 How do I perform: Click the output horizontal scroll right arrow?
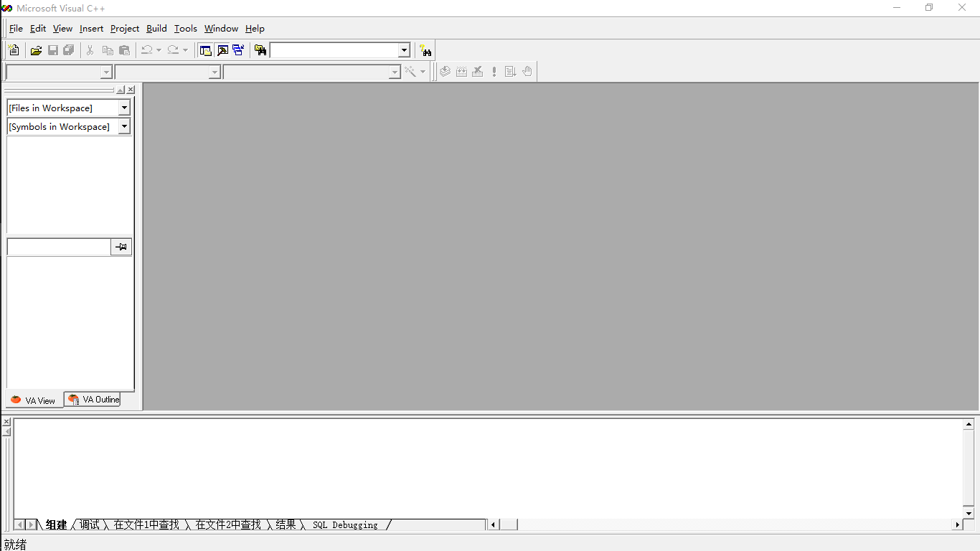(x=958, y=525)
